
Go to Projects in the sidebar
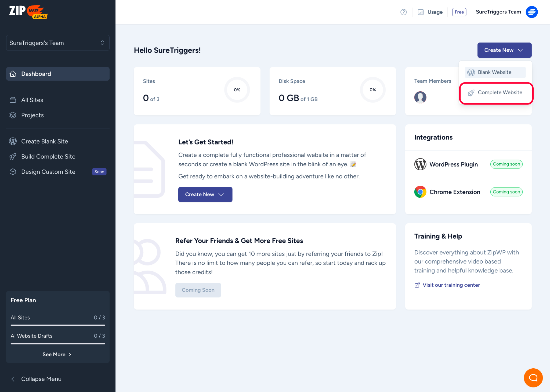[32, 115]
